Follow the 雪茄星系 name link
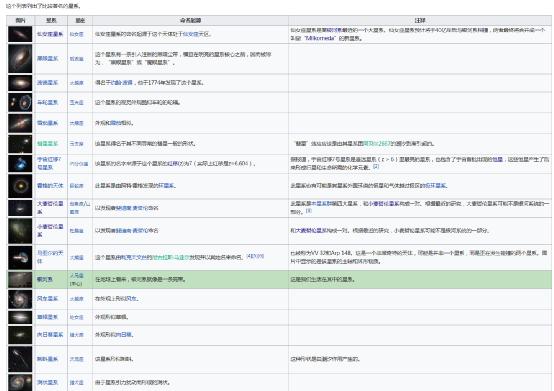The width and height of the screenshot is (554, 391). [x=47, y=123]
